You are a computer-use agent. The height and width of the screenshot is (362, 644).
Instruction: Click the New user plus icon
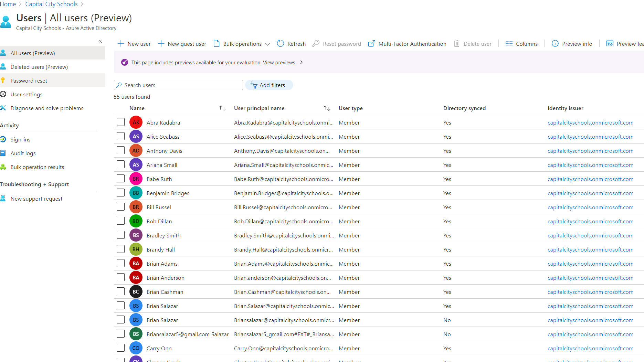click(x=120, y=44)
